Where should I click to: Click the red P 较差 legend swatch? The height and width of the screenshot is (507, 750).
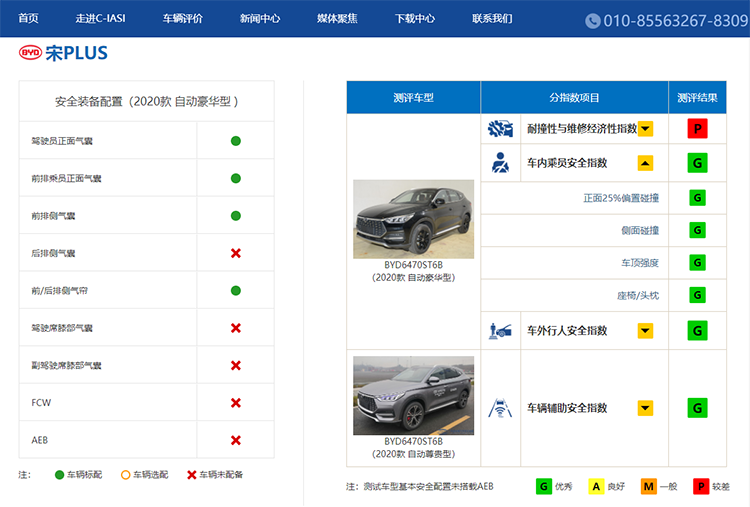[701, 486]
